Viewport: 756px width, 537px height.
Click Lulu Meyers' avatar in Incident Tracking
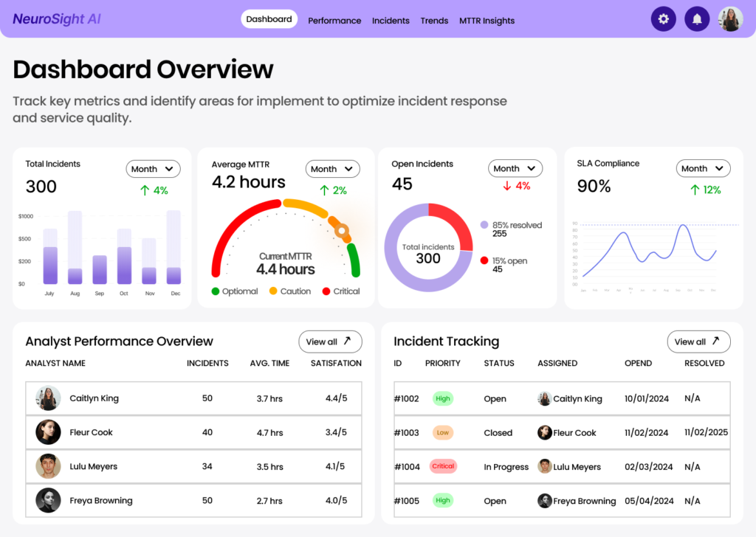[545, 467]
